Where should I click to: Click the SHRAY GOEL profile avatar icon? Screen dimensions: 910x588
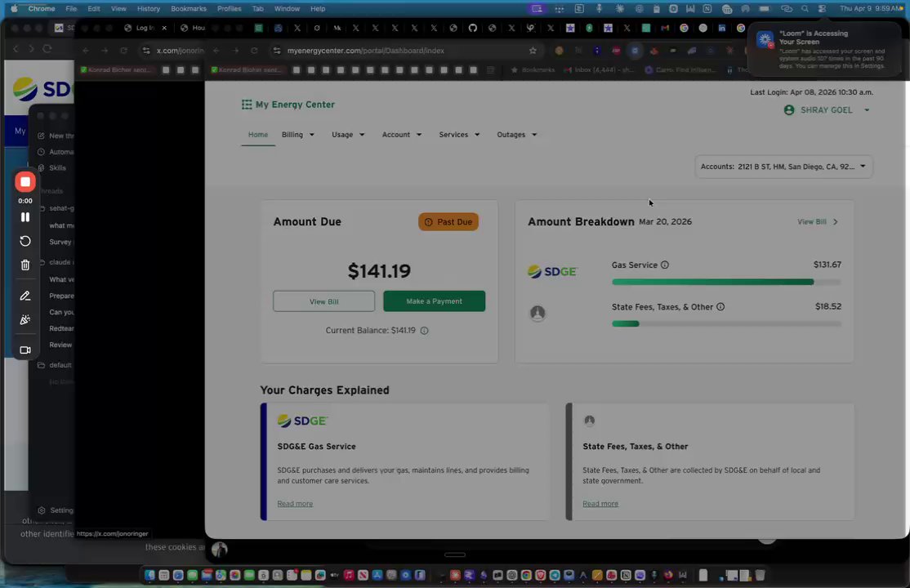click(x=789, y=110)
